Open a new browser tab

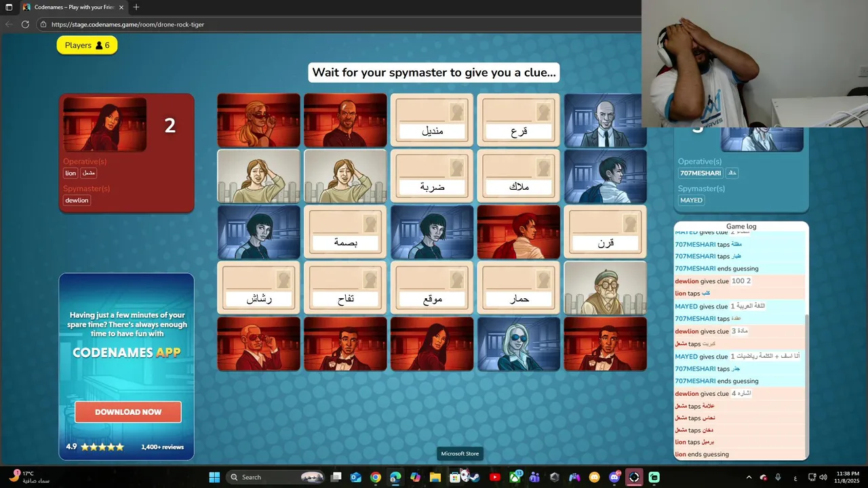136,7
